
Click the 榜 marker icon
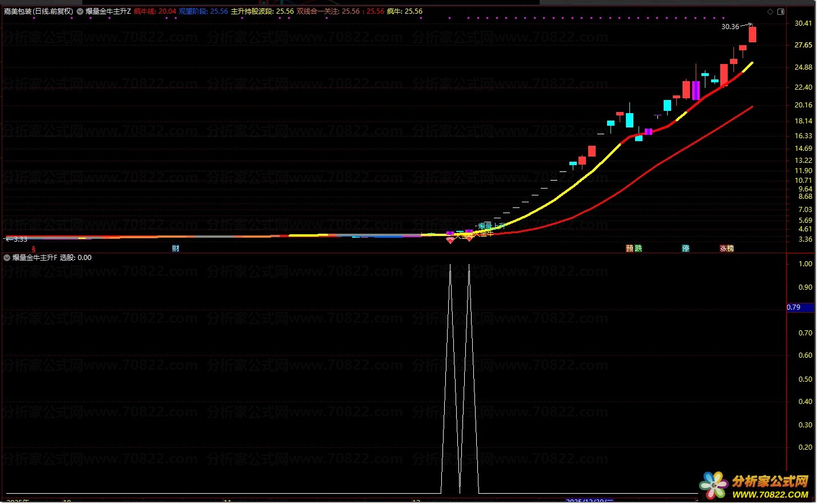tap(731, 249)
